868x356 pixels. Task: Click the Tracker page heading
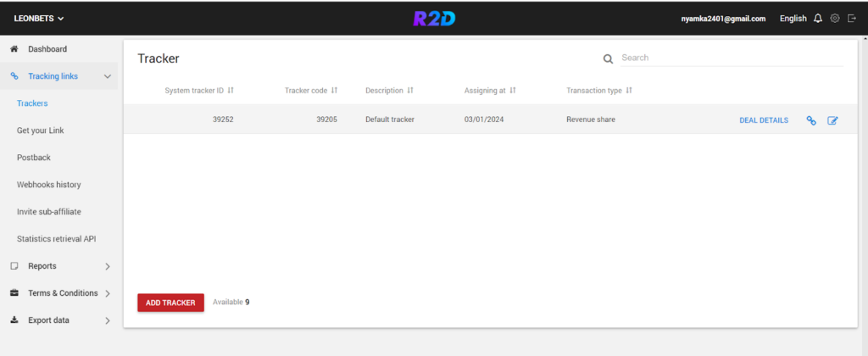pos(159,58)
